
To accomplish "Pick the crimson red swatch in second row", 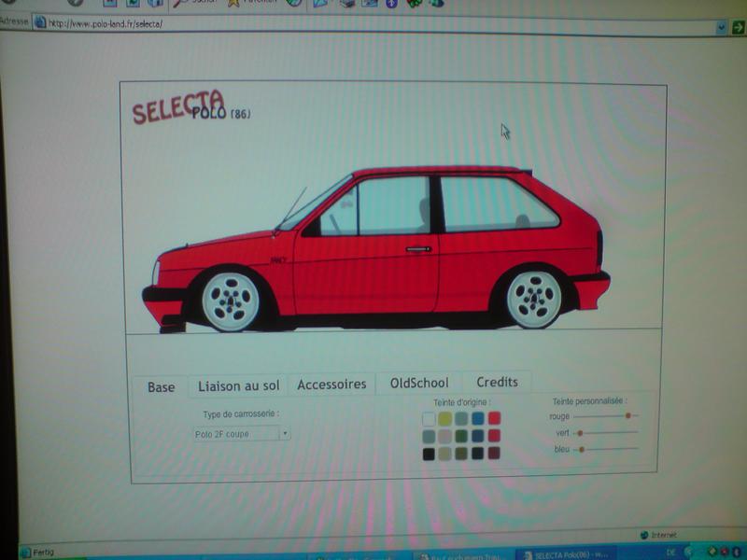I will [x=495, y=435].
